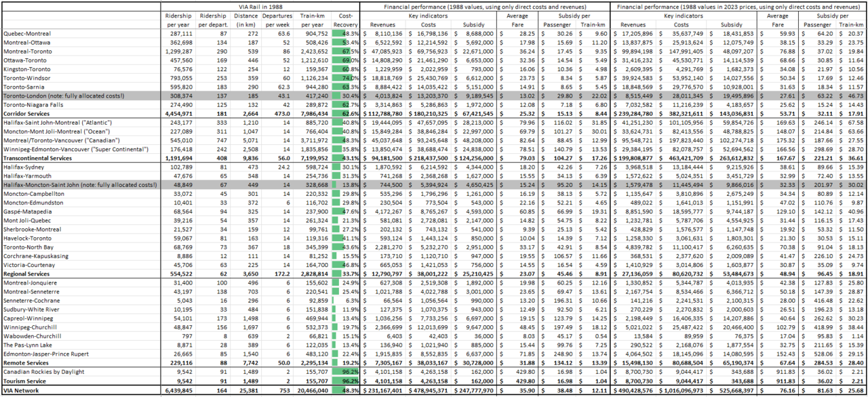
Task: Select the grey-highlighted Halifax-Moncton-Saint John row label
Action: tap(75, 184)
